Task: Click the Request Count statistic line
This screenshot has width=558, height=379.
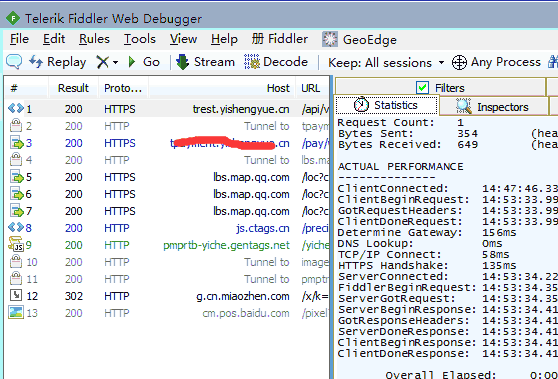Action: tap(401, 122)
